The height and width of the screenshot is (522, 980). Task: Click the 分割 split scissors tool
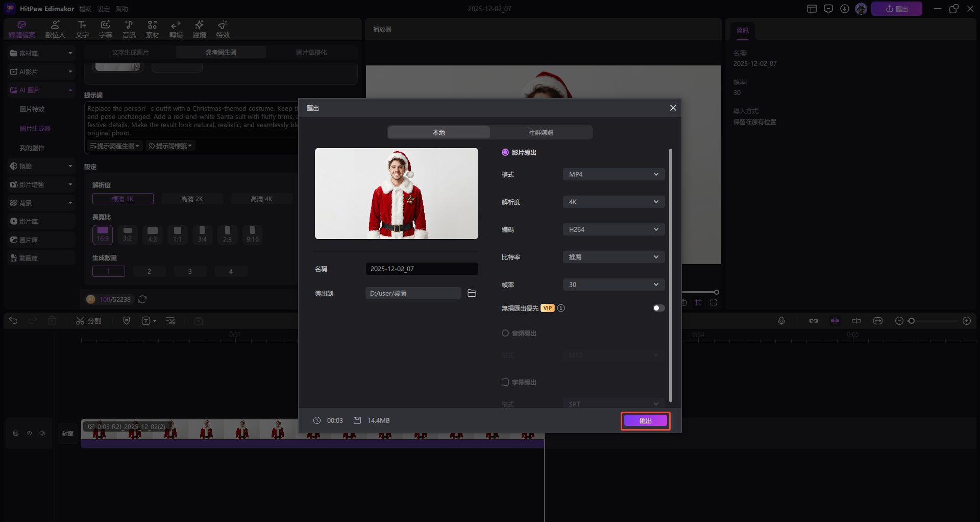click(x=88, y=321)
